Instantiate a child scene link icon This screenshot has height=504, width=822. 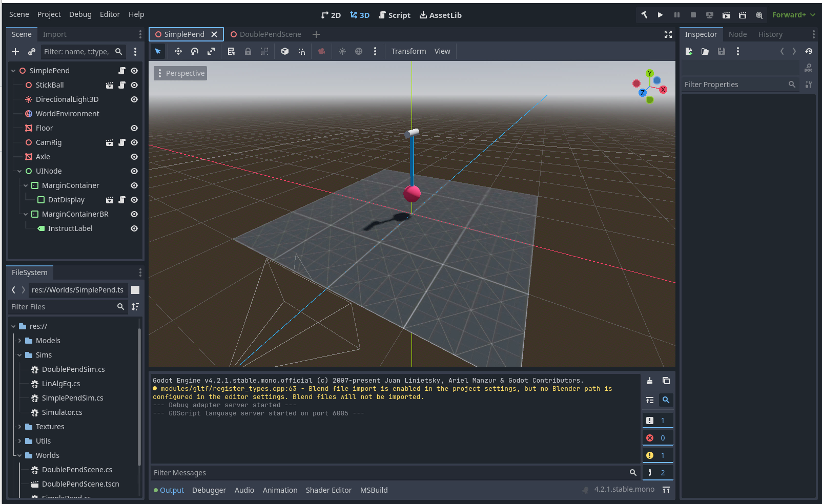[x=32, y=52]
